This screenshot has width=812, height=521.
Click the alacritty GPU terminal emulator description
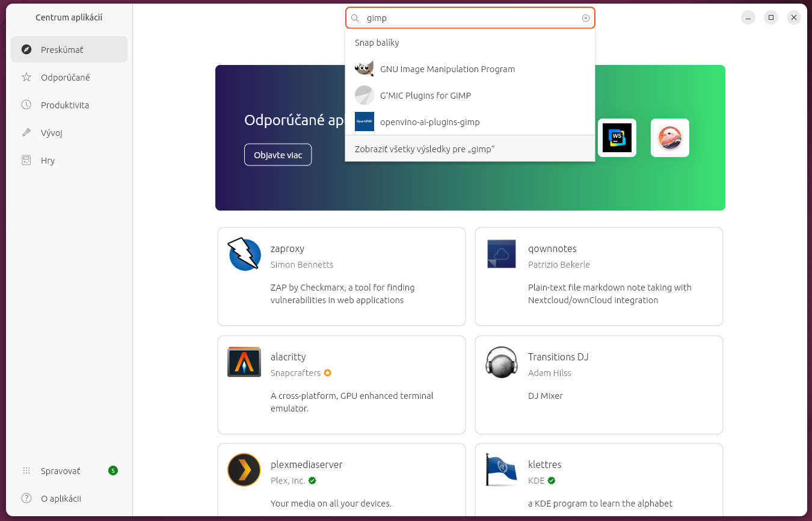(x=352, y=402)
